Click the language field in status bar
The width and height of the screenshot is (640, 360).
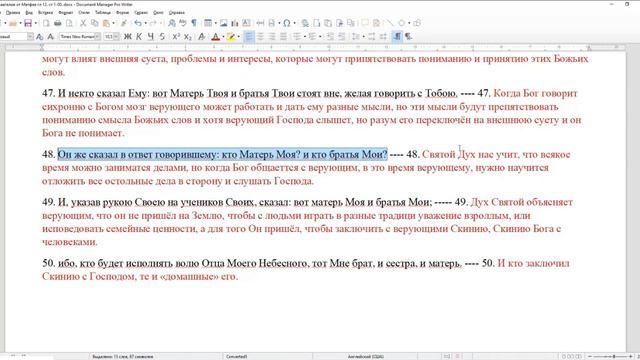[366, 356]
